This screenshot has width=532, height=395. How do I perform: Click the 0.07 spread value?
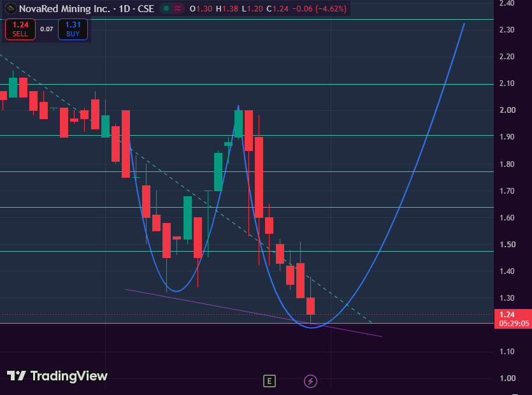tap(47, 29)
